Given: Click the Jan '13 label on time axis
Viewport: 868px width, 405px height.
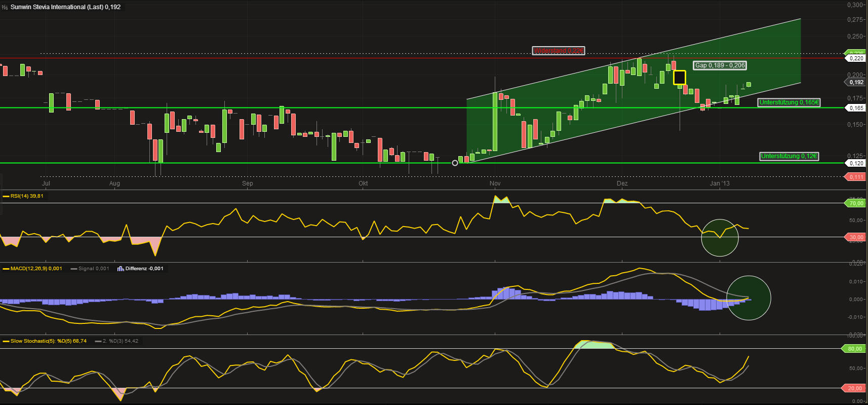Looking at the screenshot, I should coord(720,183).
